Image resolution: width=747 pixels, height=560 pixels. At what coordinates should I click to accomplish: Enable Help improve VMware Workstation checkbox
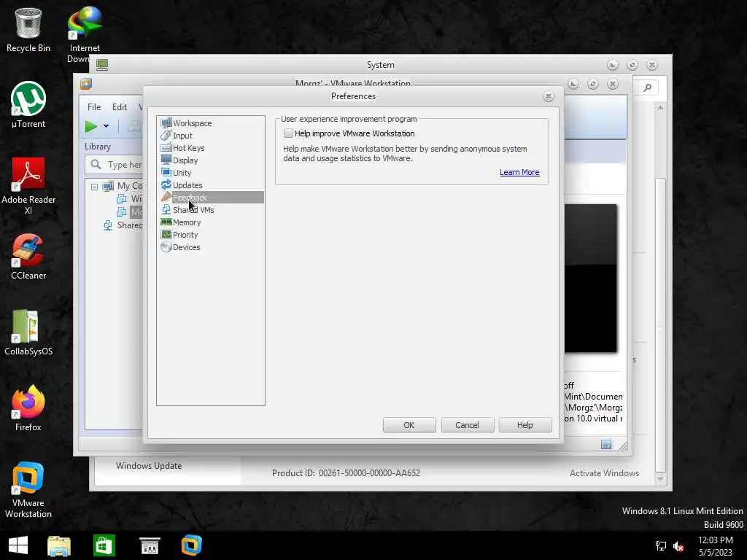point(288,133)
